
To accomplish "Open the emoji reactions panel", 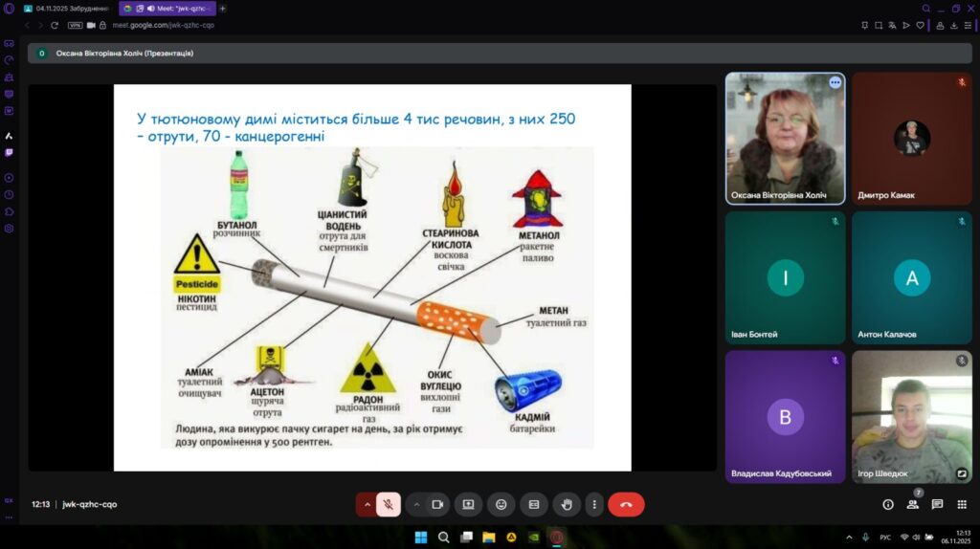I will click(x=501, y=504).
